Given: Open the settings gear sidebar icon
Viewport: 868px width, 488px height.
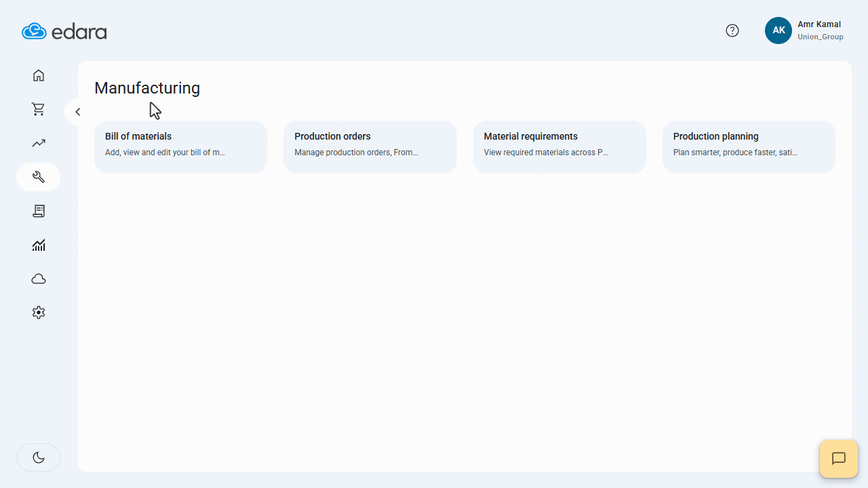Looking at the screenshot, I should [x=39, y=312].
